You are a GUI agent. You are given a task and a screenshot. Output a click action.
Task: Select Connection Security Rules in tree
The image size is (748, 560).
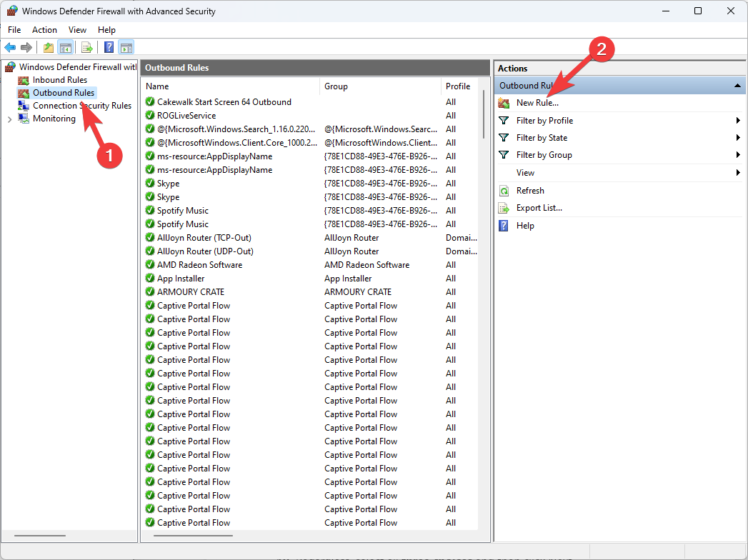point(81,106)
